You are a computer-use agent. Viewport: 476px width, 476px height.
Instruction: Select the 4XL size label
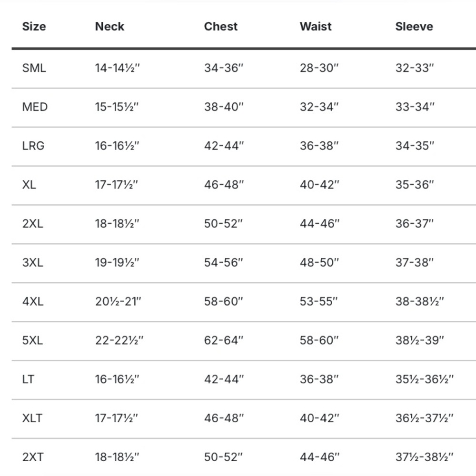[x=33, y=301]
